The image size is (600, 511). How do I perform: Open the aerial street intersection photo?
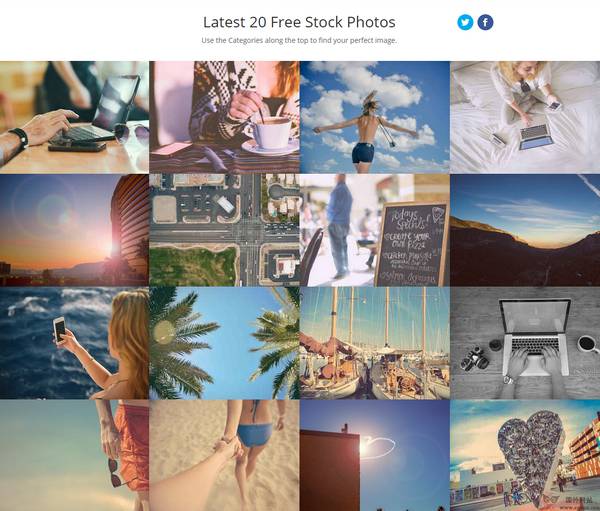pos(224,230)
